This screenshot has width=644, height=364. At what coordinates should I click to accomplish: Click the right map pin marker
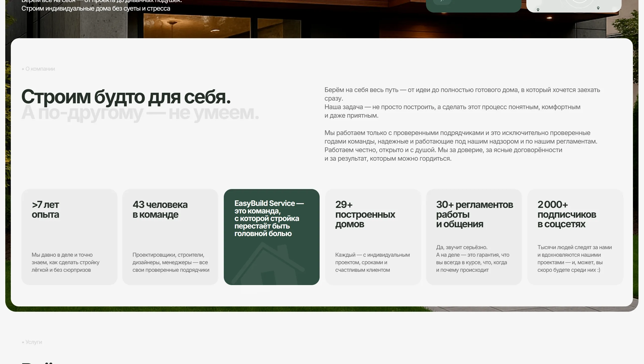point(598,8)
